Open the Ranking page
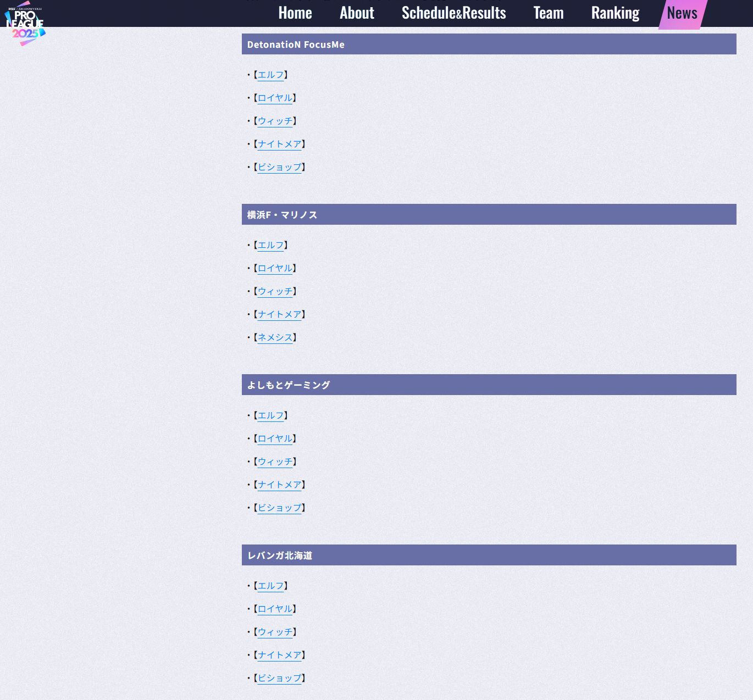 (616, 13)
